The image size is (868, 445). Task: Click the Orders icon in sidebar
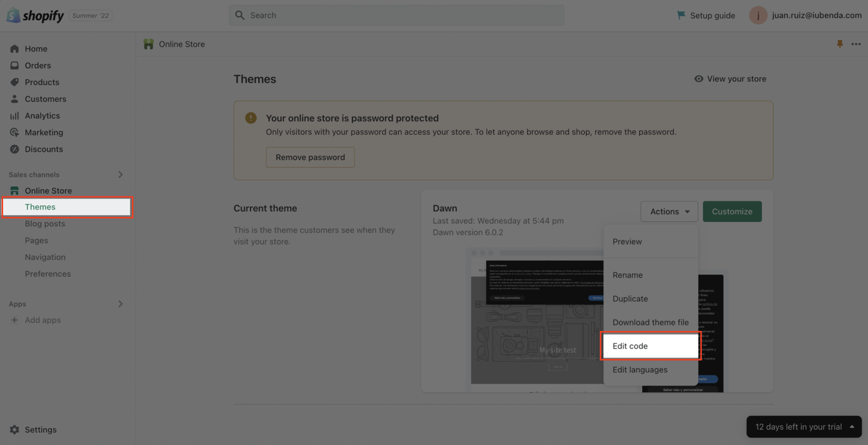click(15, 65)
